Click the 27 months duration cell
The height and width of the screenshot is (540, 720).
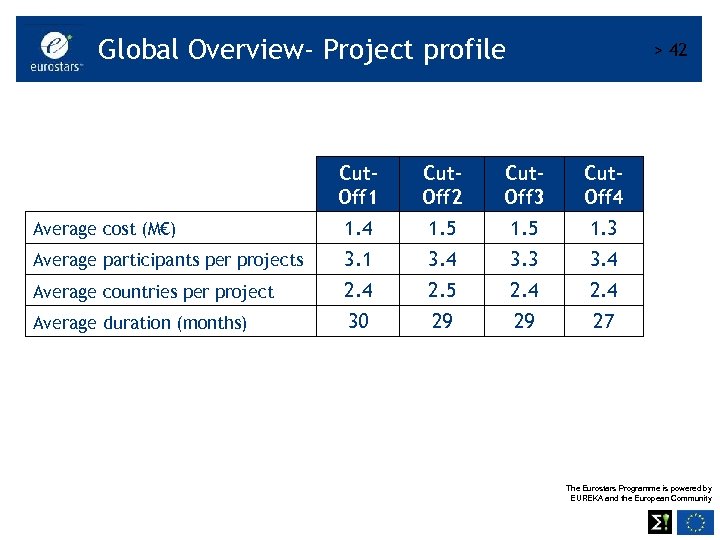[603, 321]
